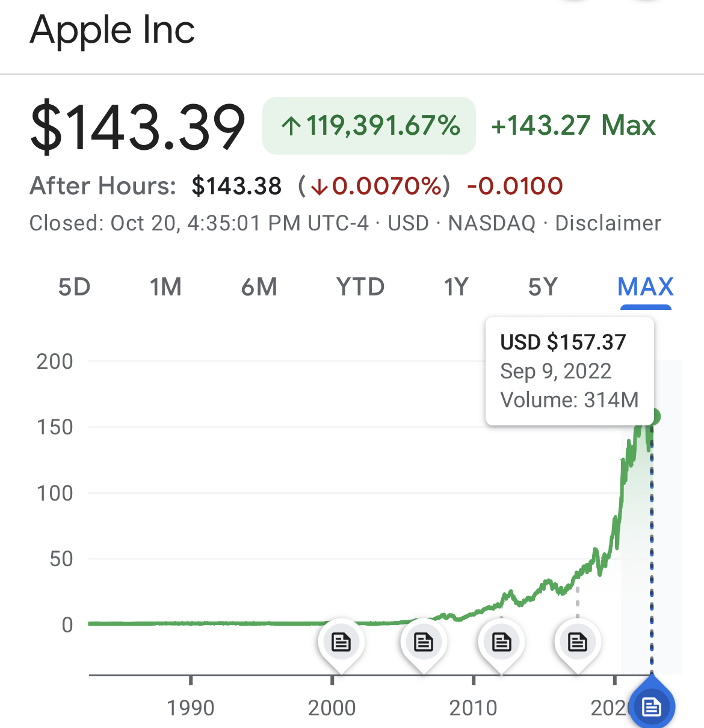Select the 1M time range tab
704x728 pixels.
pyautogui.click(x=165, y=287)
